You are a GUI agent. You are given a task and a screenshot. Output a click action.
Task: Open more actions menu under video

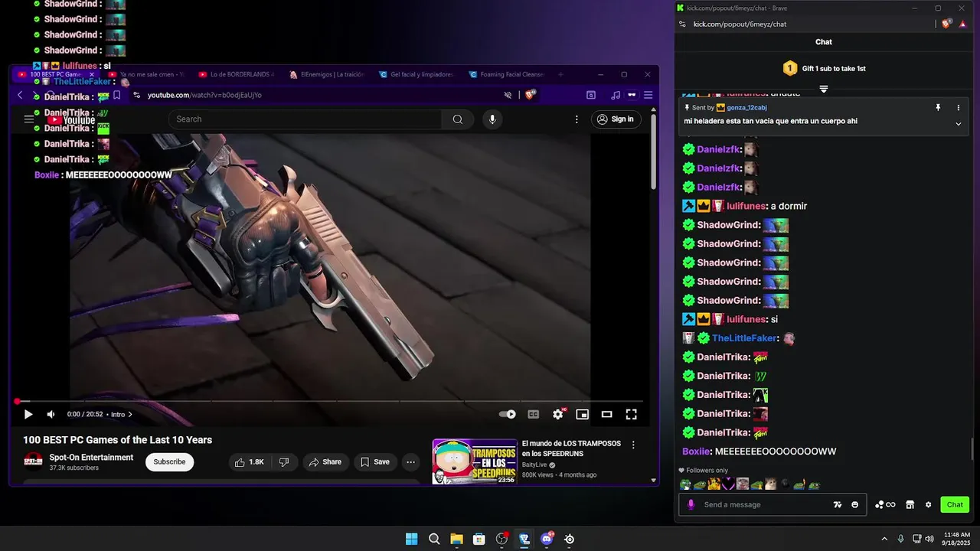click(x=411, y=462)
